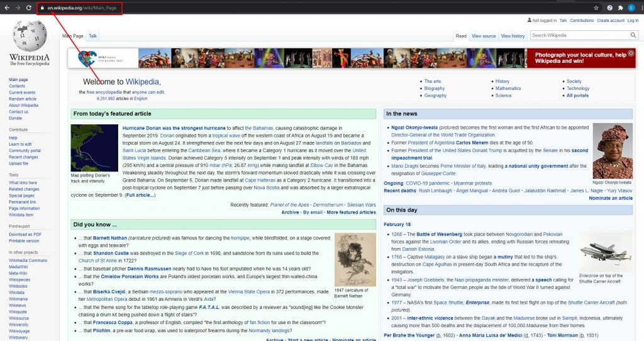644x341 pixels.
Task: Go forward with the browser forward arrow
Action: pyautogui.click(x=18, y=8)
